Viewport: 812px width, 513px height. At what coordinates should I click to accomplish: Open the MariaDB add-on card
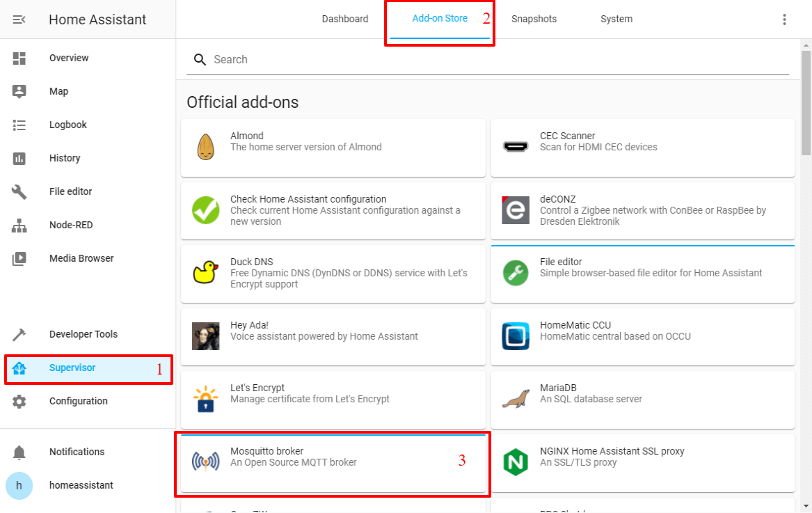[642, 399]
